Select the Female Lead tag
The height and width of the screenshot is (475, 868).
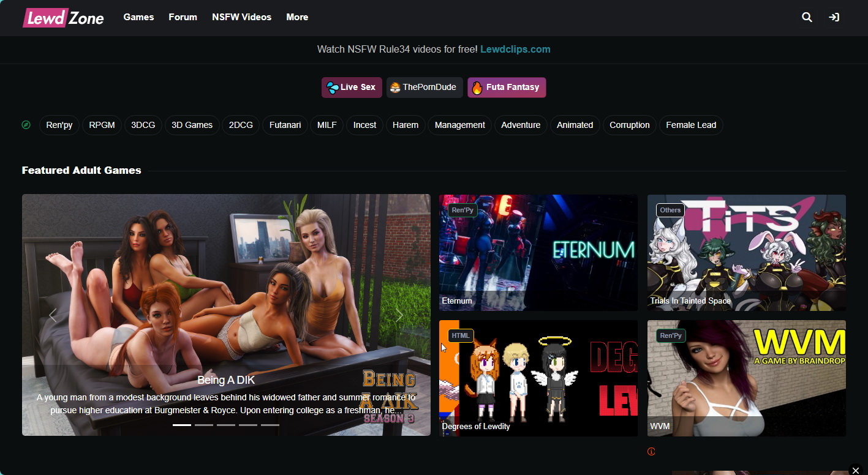(x=691, y=125)
